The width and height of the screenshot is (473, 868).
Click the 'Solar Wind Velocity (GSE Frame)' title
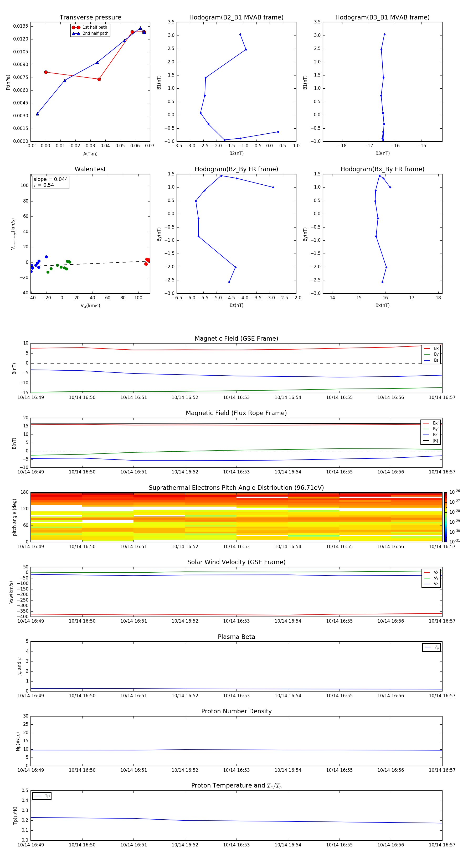[x=236, y=562]
